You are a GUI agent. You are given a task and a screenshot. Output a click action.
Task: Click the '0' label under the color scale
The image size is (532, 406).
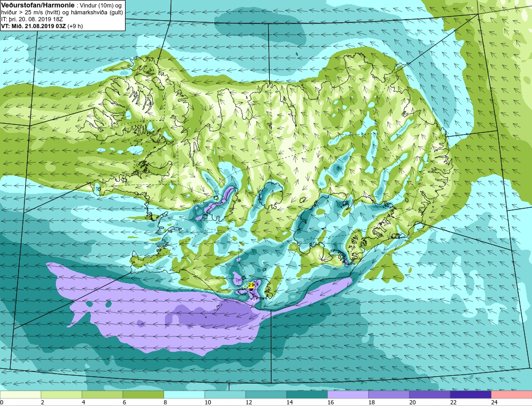[2, 402]
